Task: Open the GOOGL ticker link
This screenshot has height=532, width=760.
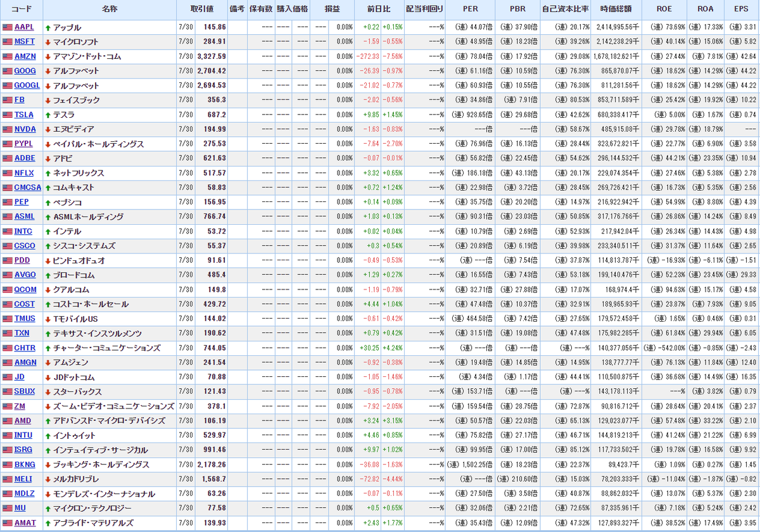Action: tap(27, 85)
